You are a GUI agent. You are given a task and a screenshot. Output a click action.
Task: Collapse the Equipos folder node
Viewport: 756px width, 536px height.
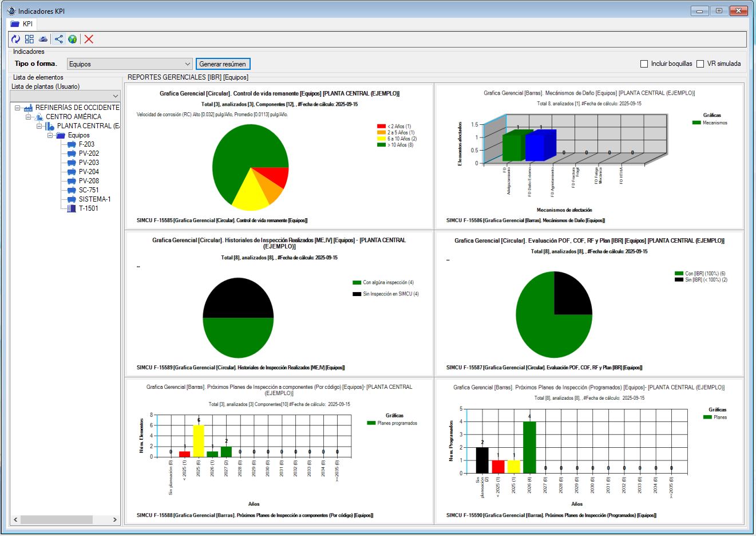[50, 136]
